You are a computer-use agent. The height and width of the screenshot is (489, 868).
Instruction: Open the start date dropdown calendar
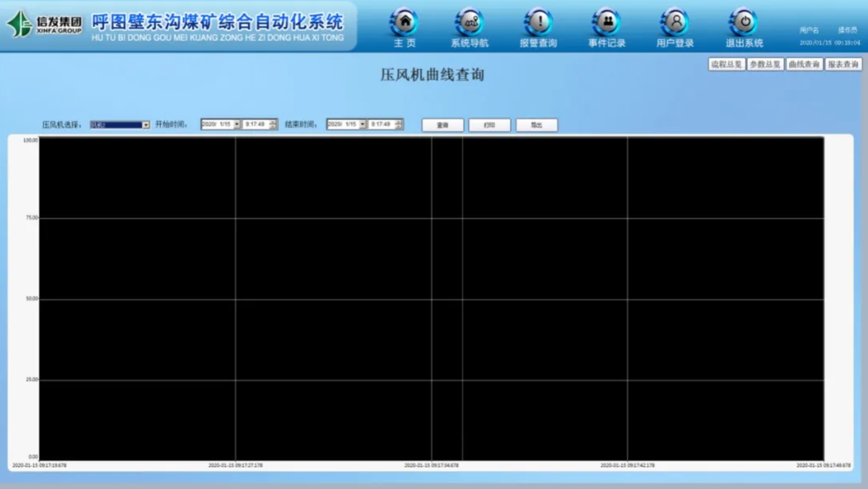click(237, 124)
